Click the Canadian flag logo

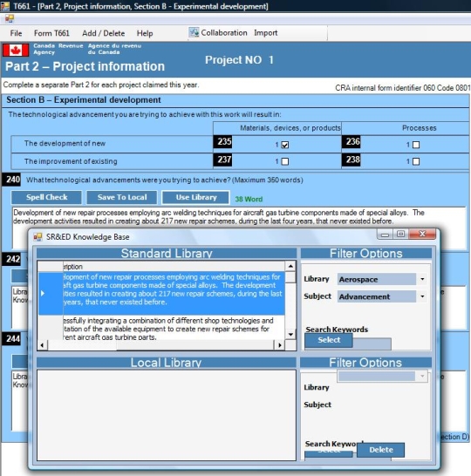click(x=16, y=50)
